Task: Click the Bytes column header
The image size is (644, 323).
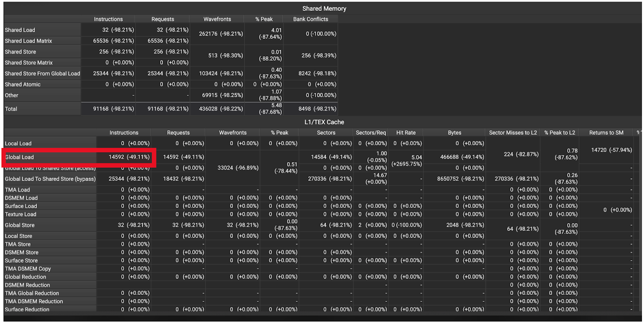Action: tap(454, 132)
